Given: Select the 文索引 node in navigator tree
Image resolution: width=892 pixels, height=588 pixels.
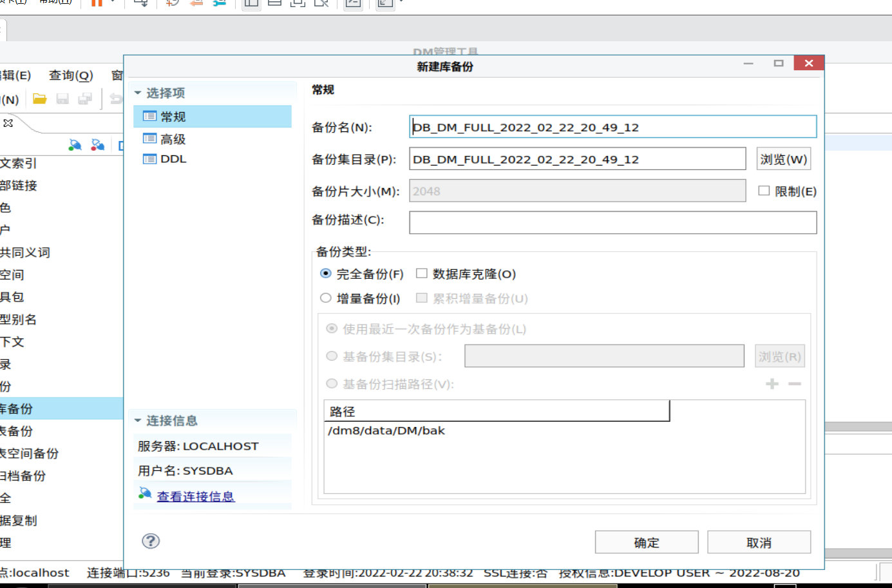Looking at the screenshot, I should coord(19,163).
